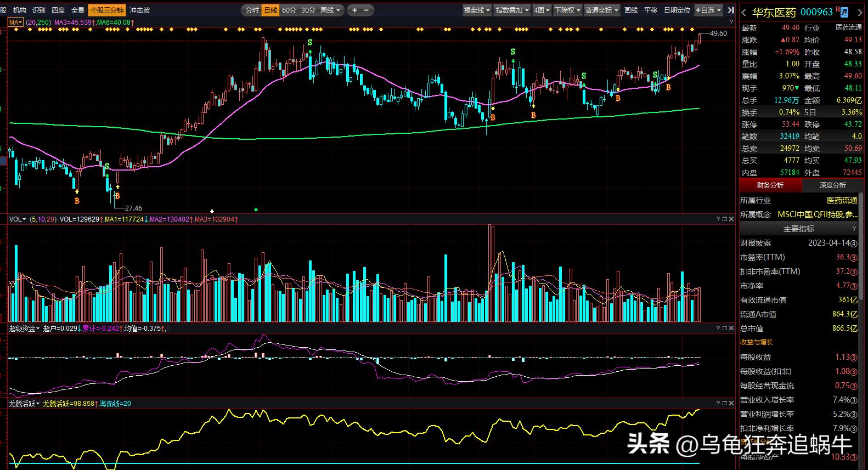Open the 下除权 dropdown menu

coord(567,10)
